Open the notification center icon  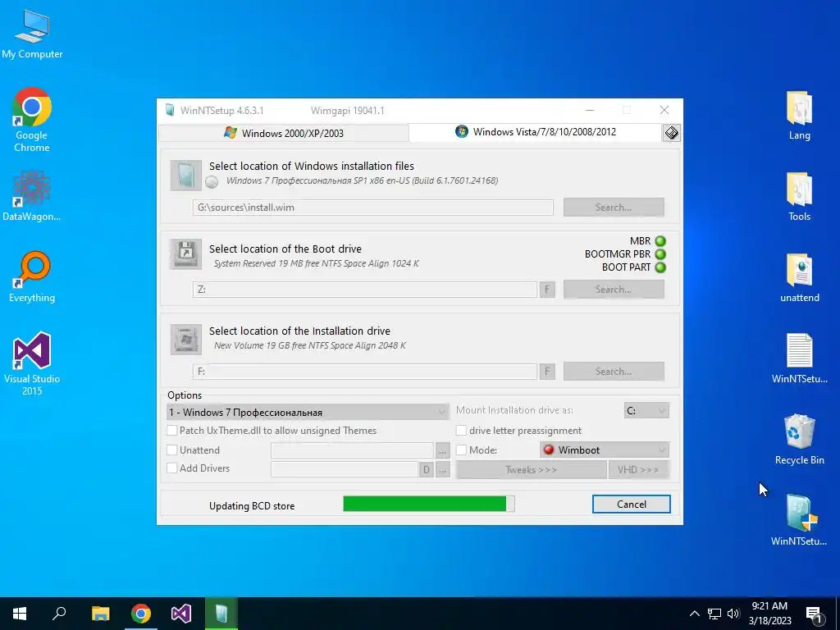pos(815,614)
